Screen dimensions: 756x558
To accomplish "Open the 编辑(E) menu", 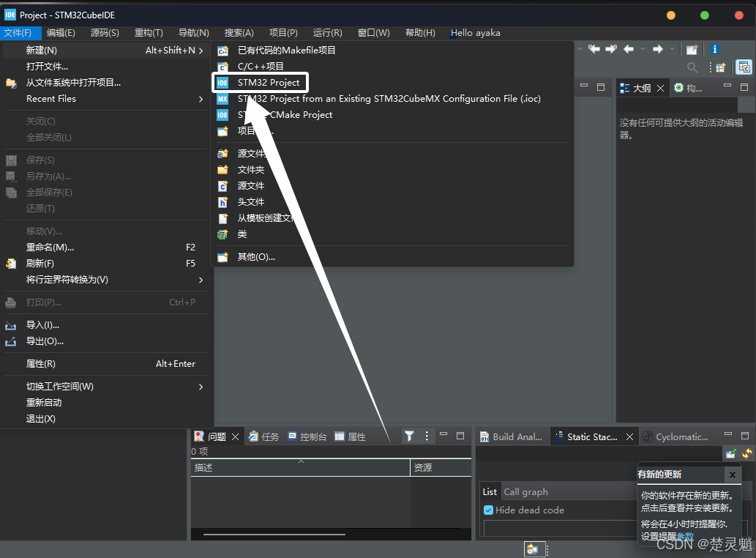I will point(61,33).
